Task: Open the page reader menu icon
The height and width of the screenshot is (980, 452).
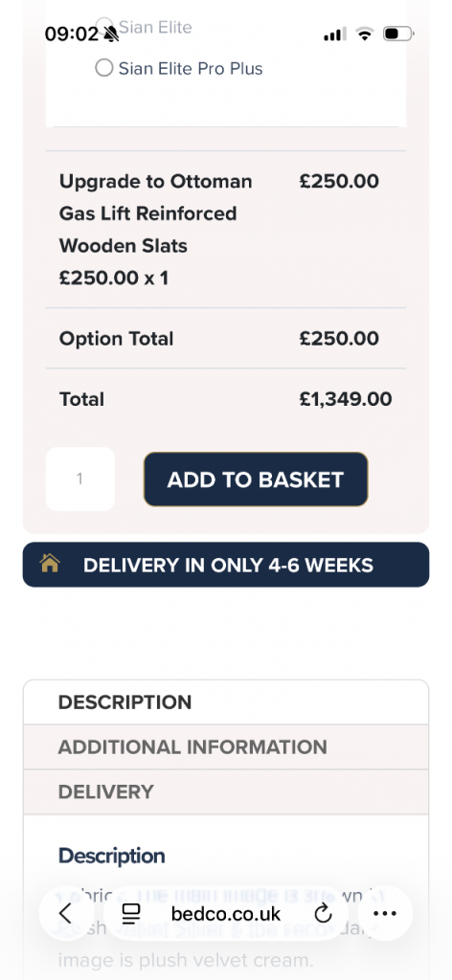Action: [130, 914]
